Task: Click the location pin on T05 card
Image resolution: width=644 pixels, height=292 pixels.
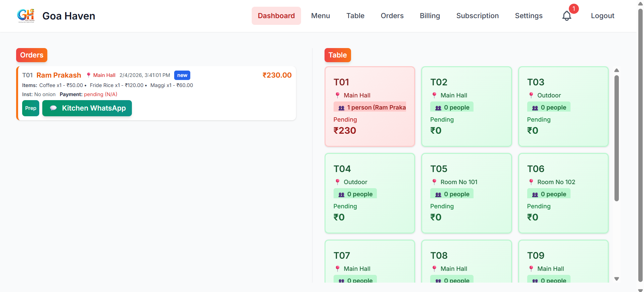Action: pos(434,182)
